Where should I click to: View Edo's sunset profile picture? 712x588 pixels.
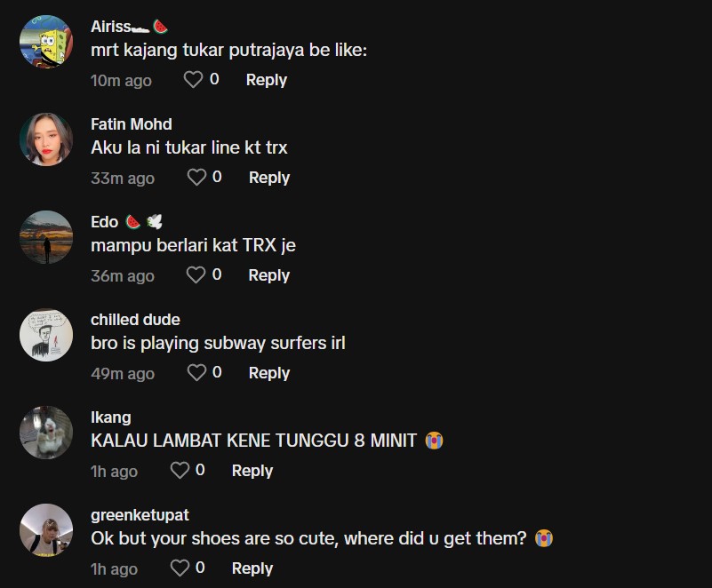click(46, 237)
